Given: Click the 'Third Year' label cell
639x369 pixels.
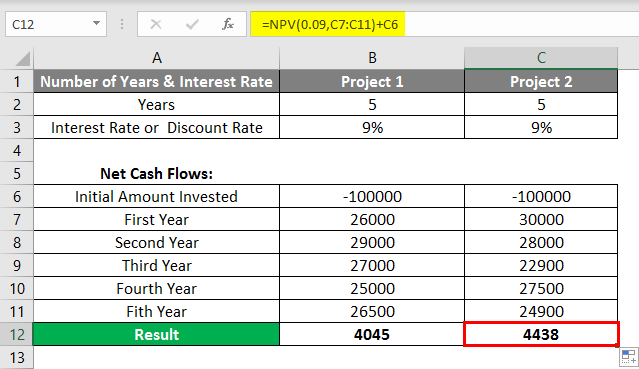Looking at the screenshot, I should [156, 265].
